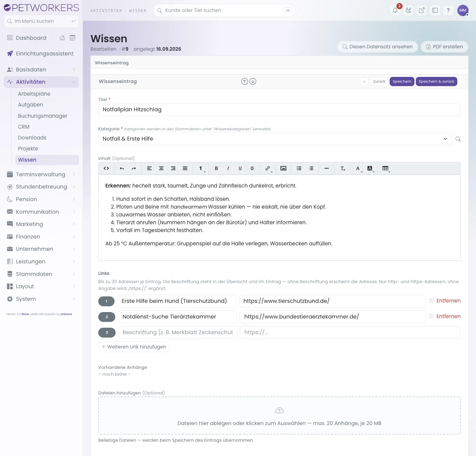This screenshot has height=456, width=476.
Task: Look up categories with the magnifier icon
Action: click(x=458, y=139)
